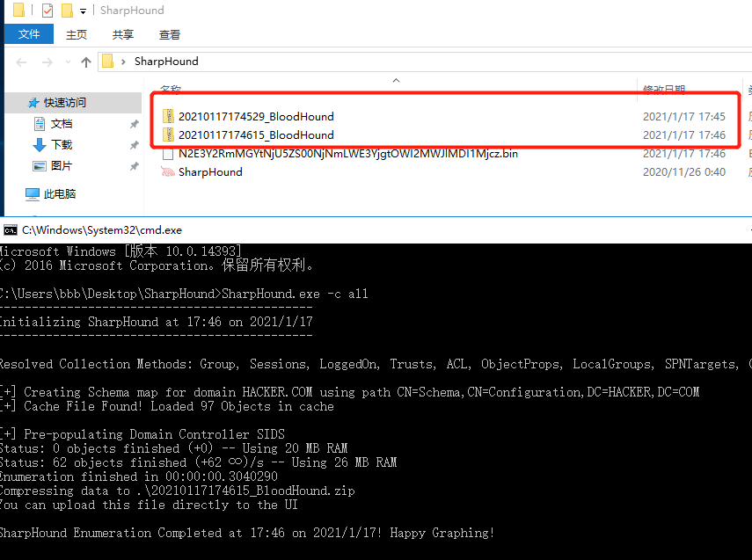This screenshot has height=560, width=752.
Task: Click the pin icon next to 文档
Action: pos(135,124)
